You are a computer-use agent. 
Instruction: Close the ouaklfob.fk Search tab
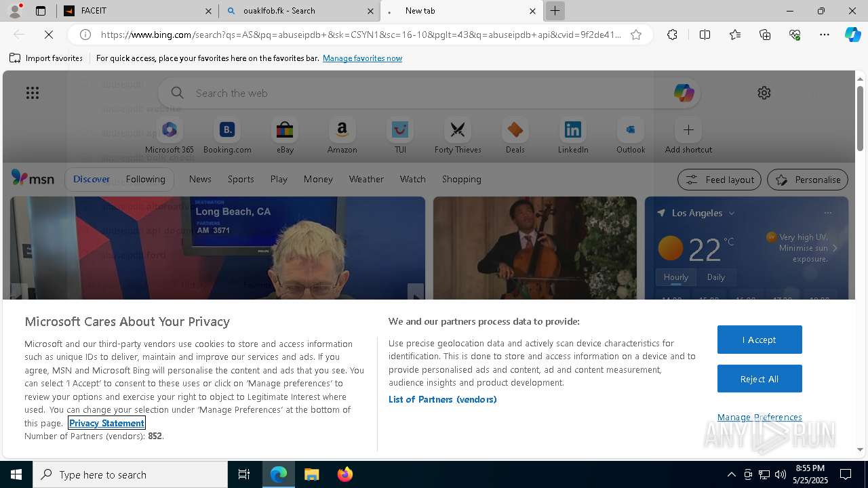(x=371, y=11)
